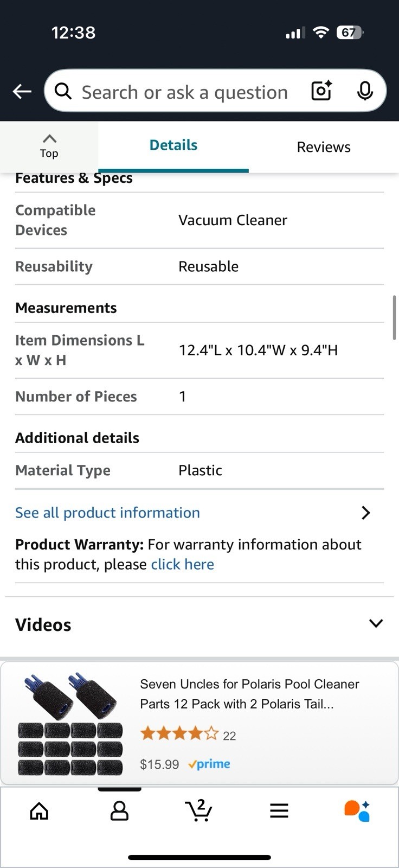Open the shopping cart icon
This screenshot has height=868, width=399.
pyautogui.click(x=198, y=810)
